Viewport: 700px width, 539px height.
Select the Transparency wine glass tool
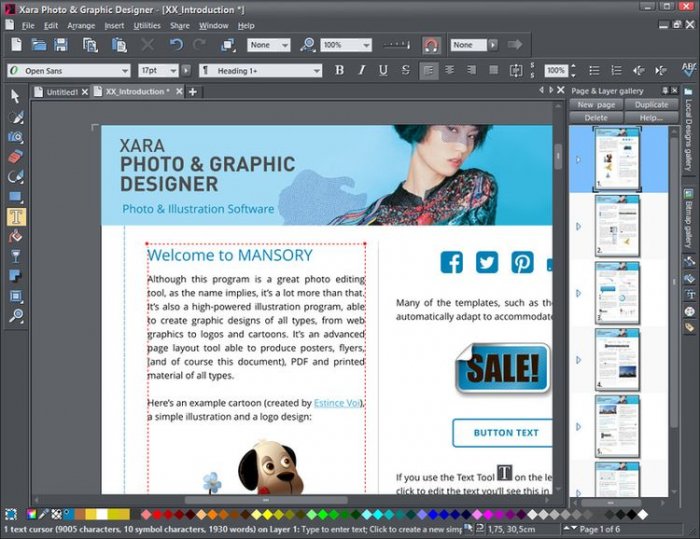(x=16, y=256)
